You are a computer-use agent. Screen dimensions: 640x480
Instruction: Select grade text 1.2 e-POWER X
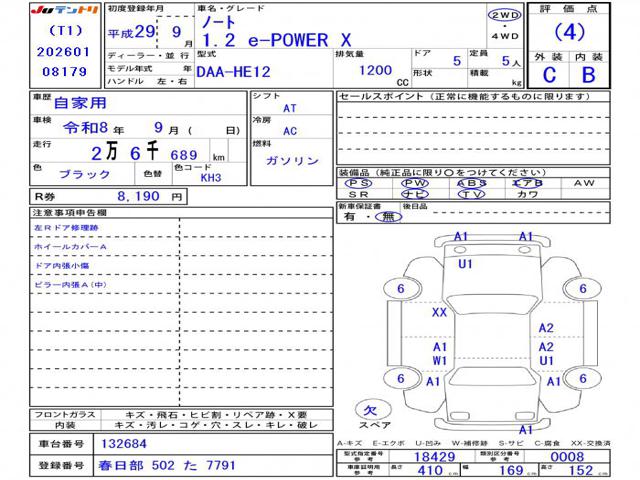coord(277,40)
